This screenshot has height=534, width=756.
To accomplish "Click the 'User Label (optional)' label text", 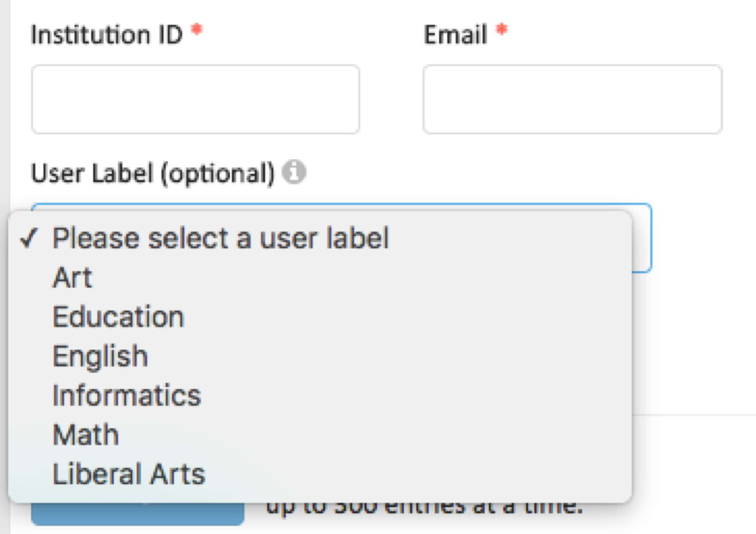I will [153, 174].
